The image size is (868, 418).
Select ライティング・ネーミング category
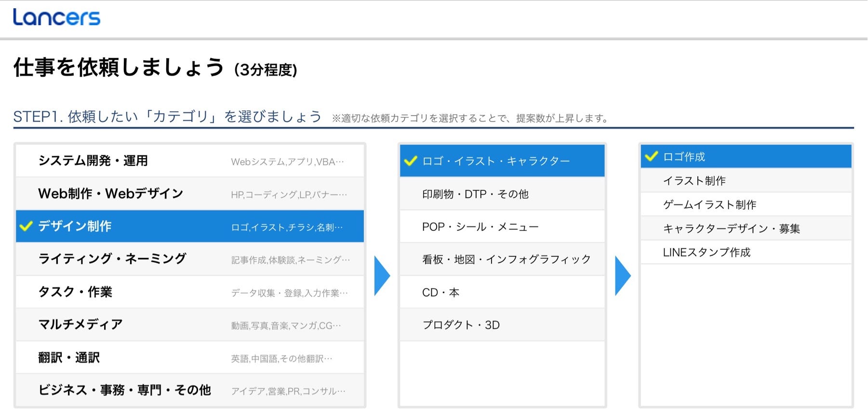(x=190, y=259)
